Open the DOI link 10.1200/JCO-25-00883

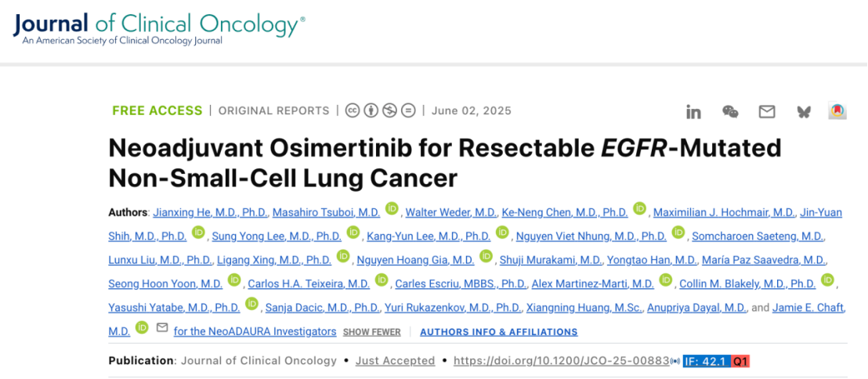pos(561,361)
